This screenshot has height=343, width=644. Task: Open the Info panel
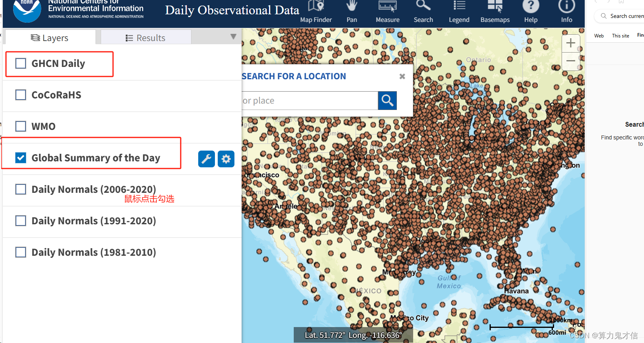(x=567, y=12)
